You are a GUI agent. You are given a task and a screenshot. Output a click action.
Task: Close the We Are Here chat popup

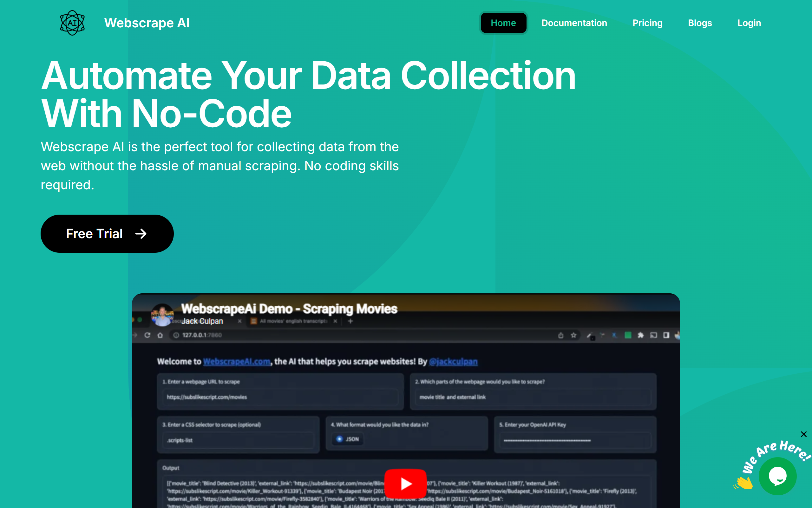[x=803, y=434]
